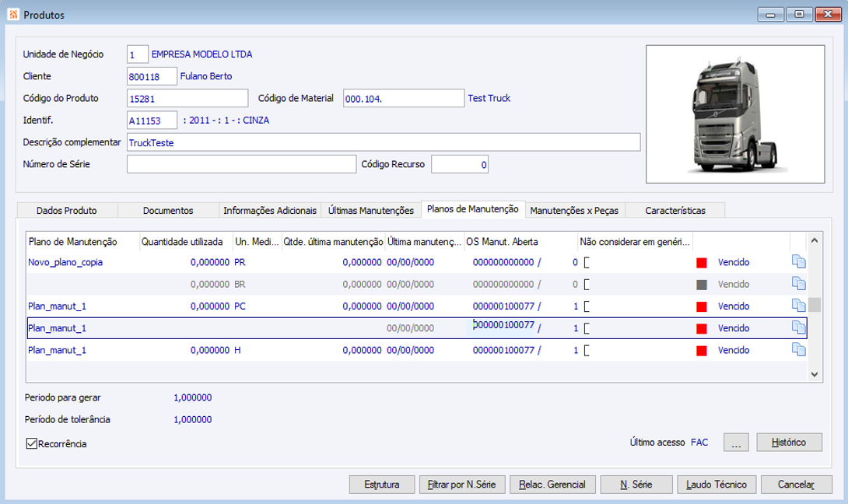Click the Unidade de Negócio field
This screenshot has height=504, width=848.
(x=138, y=54)
